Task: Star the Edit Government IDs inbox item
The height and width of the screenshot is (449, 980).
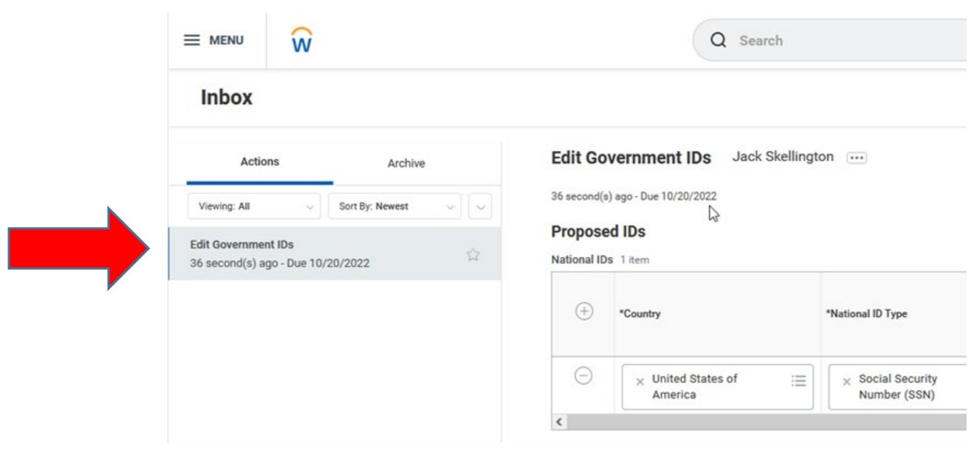Action: pos(472,254)
